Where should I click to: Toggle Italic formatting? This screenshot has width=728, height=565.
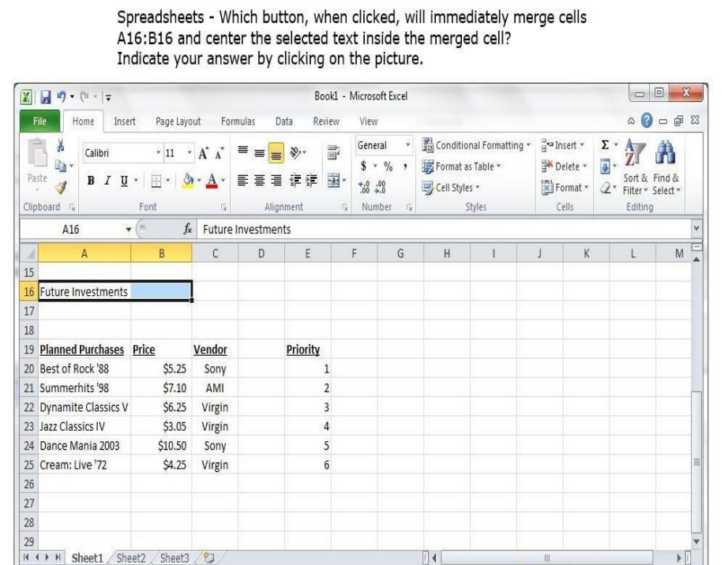(x=107, y=181)
